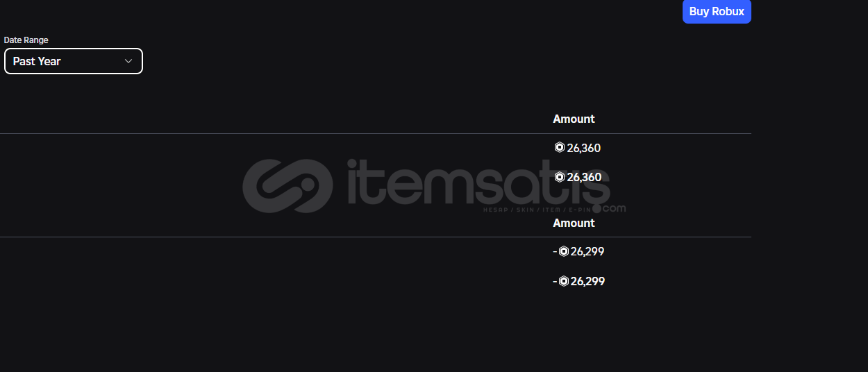Click the lower Amount header above negative values
Viewport: 868px width, 372px height.
point(574,223)
